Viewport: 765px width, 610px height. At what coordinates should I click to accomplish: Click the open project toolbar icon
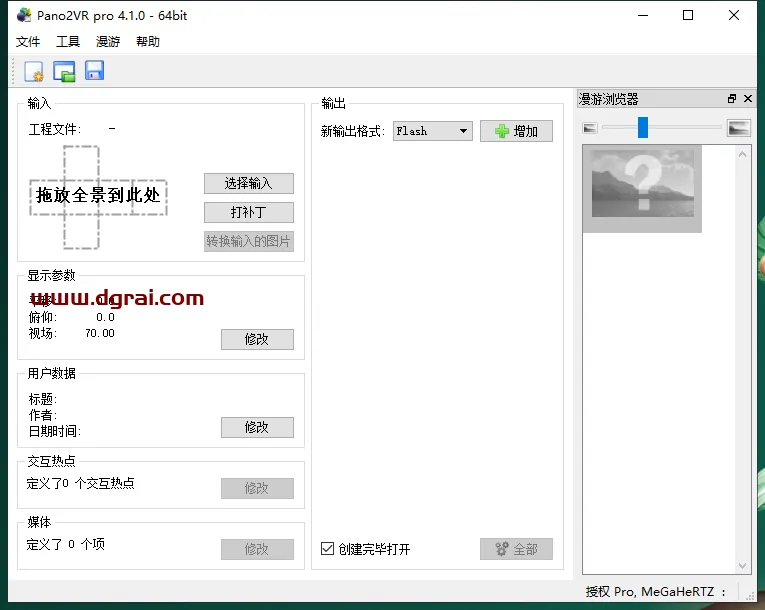pos(64,71)
